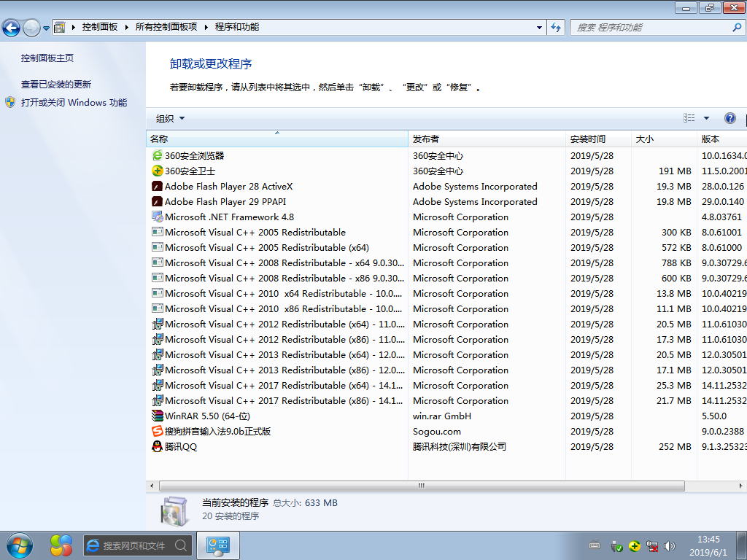Select Microsoft Visual C++ 2008 Redistributable x86 row
Image resolution: width=747 pixels, height=560 pixels.
tap(447, 278)
